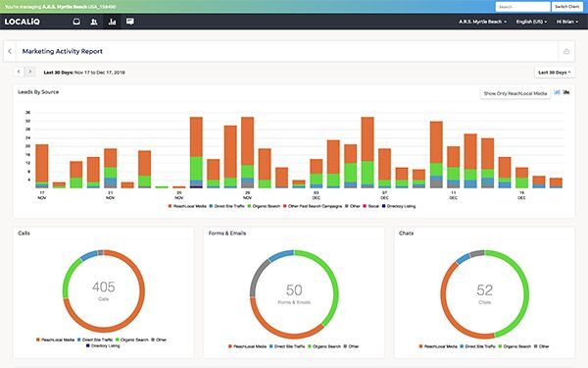Go to previous date range
This screenshot has width=588, height=368.
pos(20,72)
